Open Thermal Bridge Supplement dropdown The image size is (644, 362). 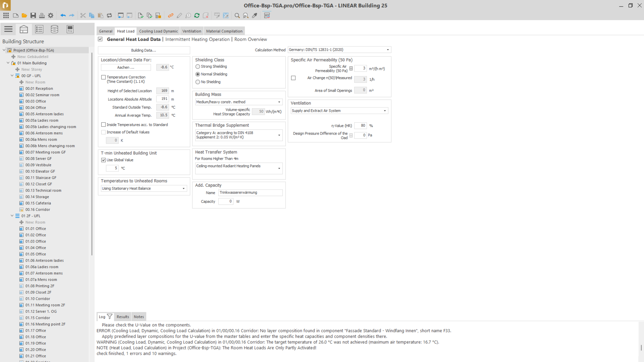point(239,135)
